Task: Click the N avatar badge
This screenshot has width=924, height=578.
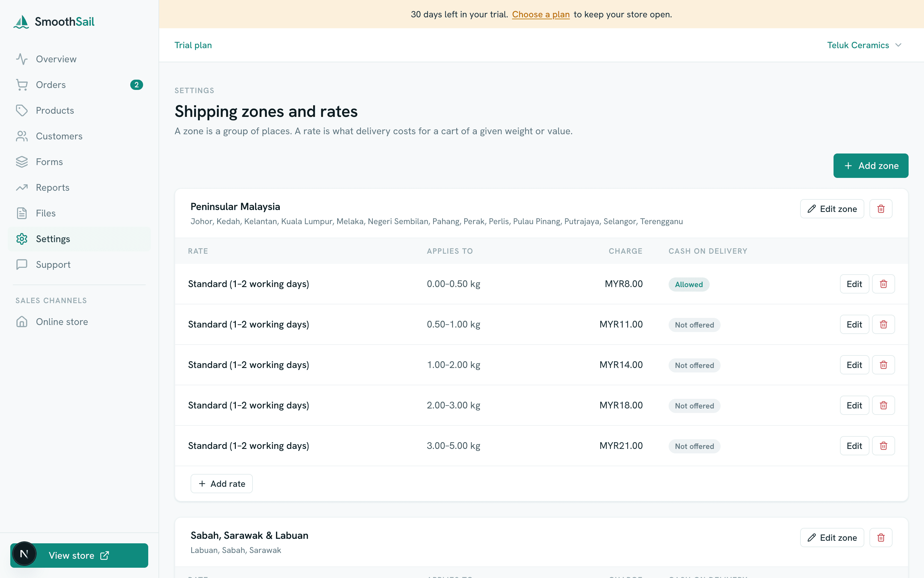Action: pyautogui.click(x=24, y=554)
